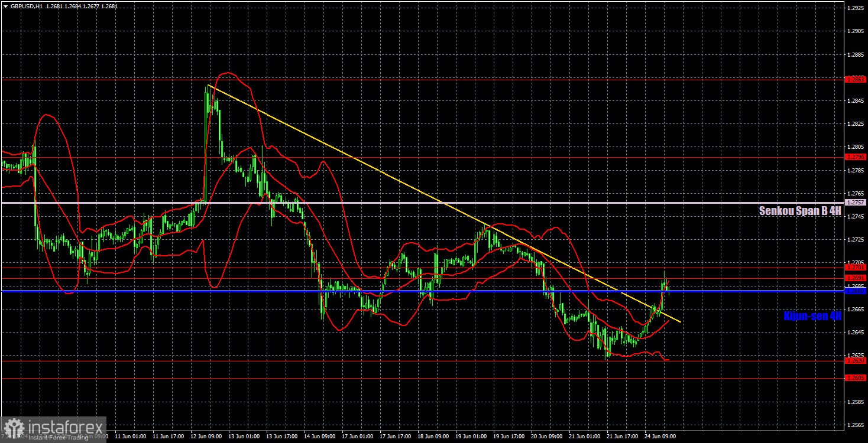
Task: Select the thick blue Kijun-sen horizontal line
Action: click(x=422, y=291)
